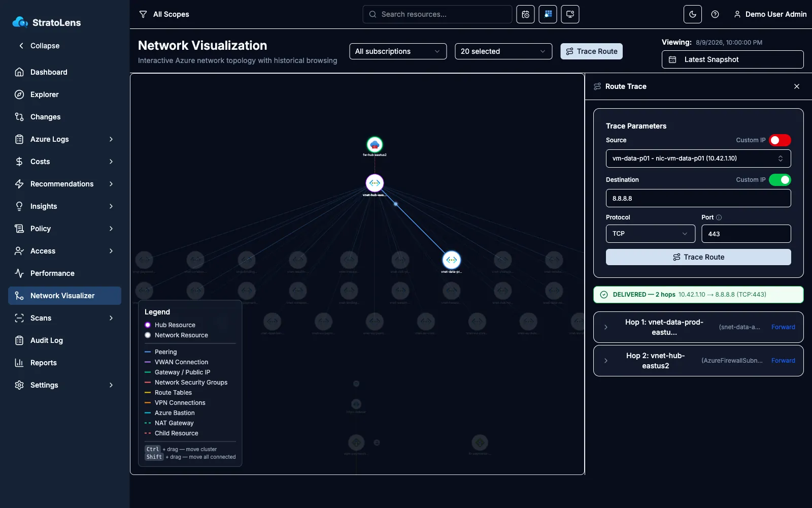Expand the Azure Logs menu
The width and height of the screenshot is (812, 508).
click(x=64, y=139)
